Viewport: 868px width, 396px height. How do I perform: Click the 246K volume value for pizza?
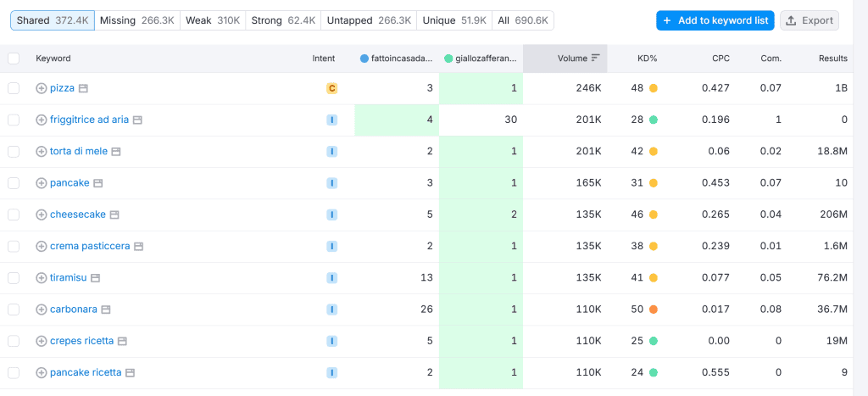(589, 88)
